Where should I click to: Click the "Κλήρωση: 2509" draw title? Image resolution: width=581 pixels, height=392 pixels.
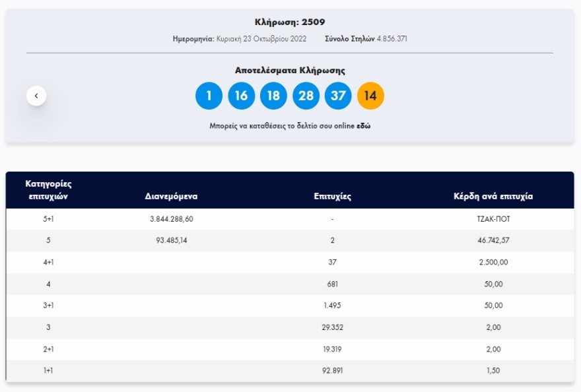tap(290, 22)
